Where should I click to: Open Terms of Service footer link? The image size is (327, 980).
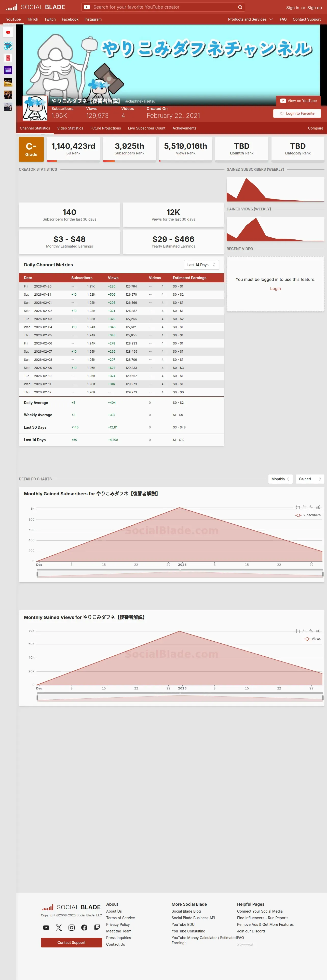tap(120, 918)
